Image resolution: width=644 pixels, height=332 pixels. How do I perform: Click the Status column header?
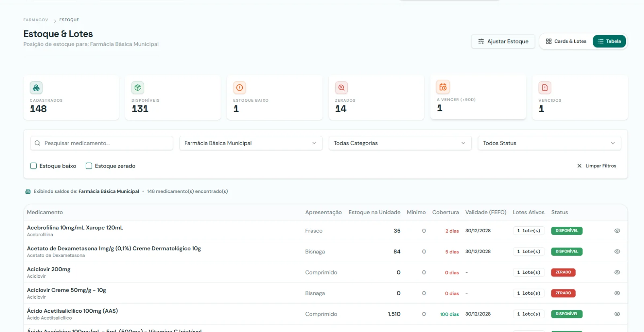[x=559, y=212]
